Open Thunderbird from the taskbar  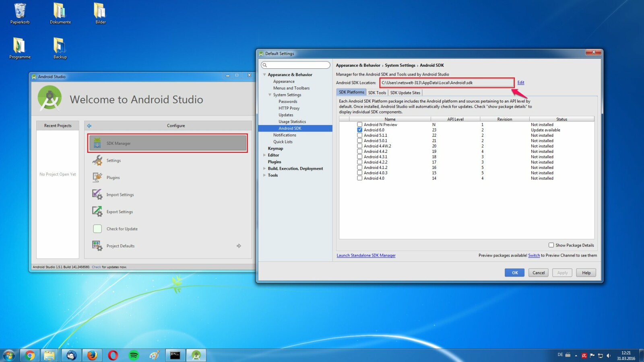[x=72, y=355]
